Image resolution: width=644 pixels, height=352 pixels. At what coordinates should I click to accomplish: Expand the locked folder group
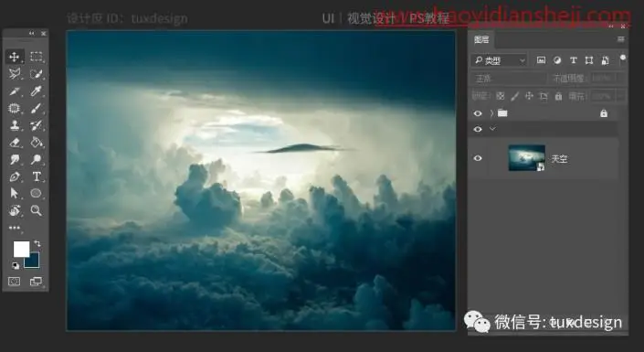coord(492,113)
